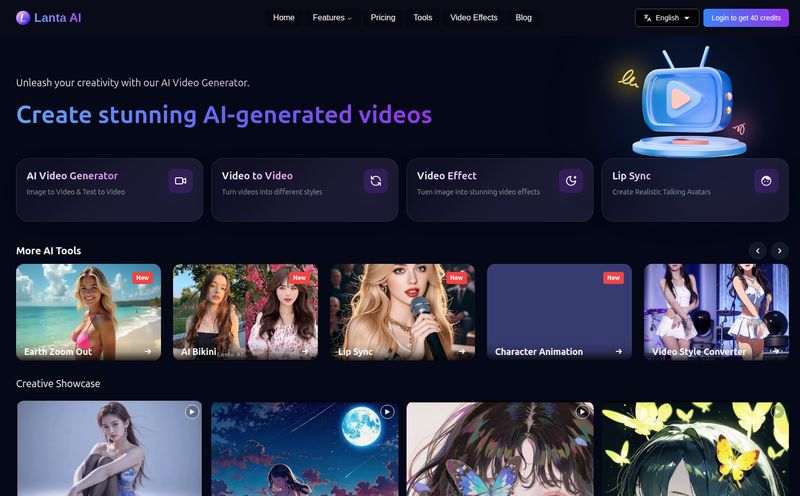
Task: Open the AI Video Generator card
Action: click(110, 190)
